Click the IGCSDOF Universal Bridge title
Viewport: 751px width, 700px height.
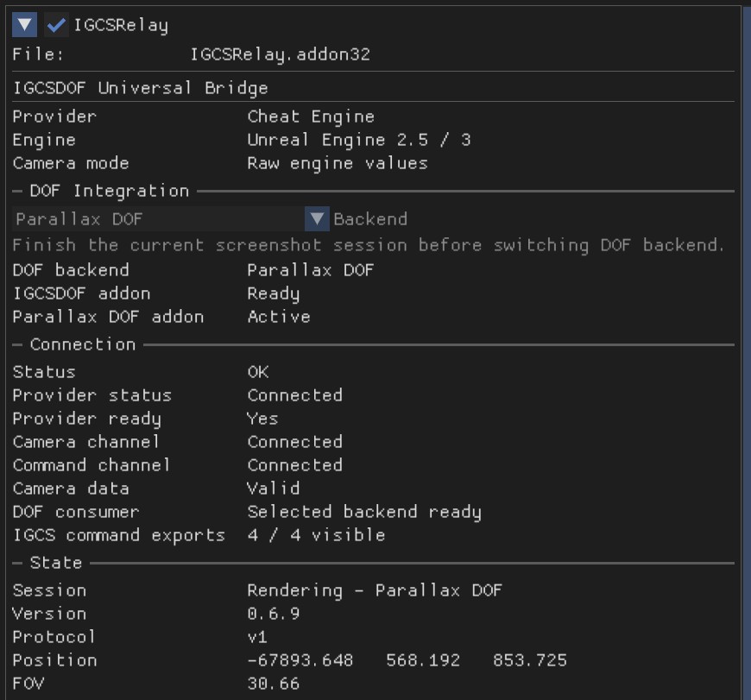tap(141, 88)
